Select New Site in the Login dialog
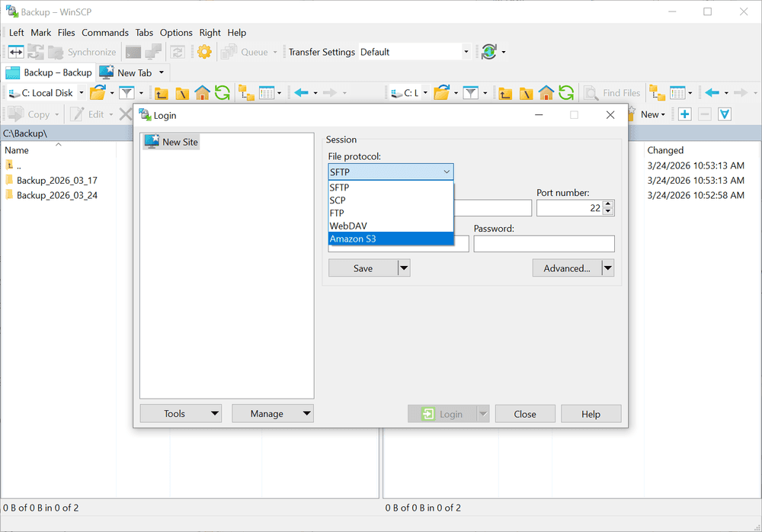 (171, 142)
